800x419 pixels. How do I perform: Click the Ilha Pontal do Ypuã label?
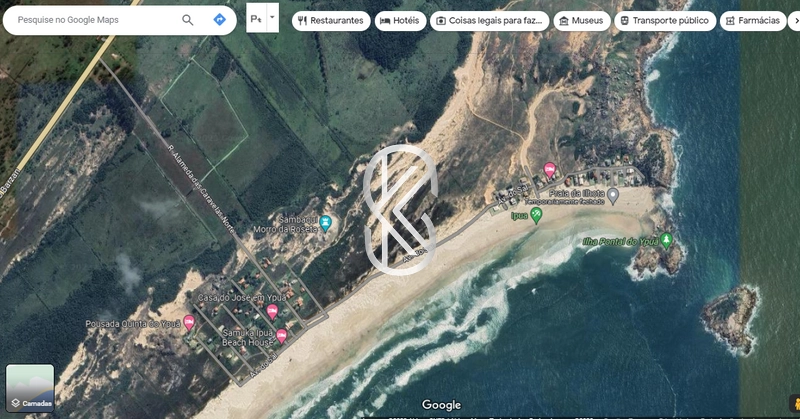tap(621, 241)
